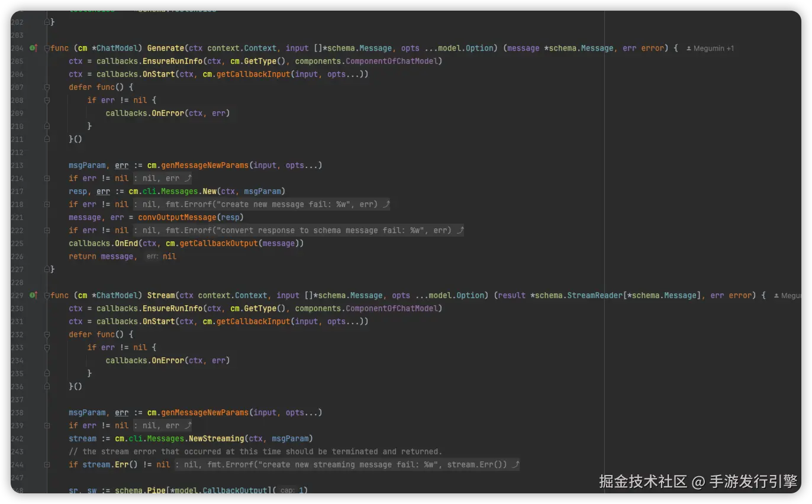Click the folded 'nil, err' placeholder on line 214
Screen dimensions: 812x504
point(162,178)
